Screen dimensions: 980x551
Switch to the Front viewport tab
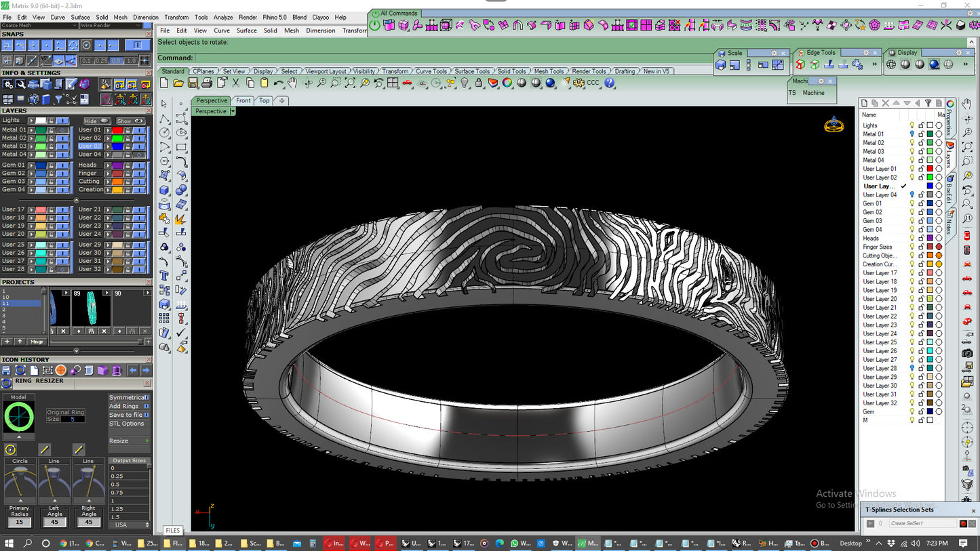tap(243, 100)
